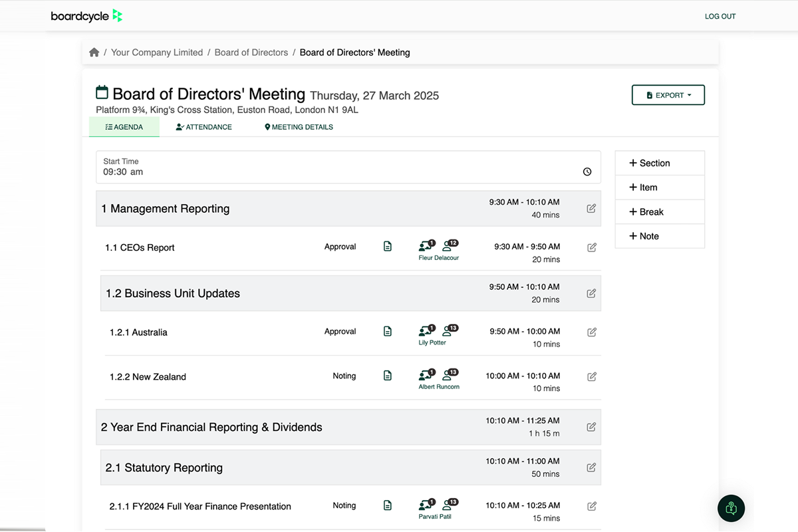
Task: Open document for FY2024 Finance Presentation
Action: 388,505
